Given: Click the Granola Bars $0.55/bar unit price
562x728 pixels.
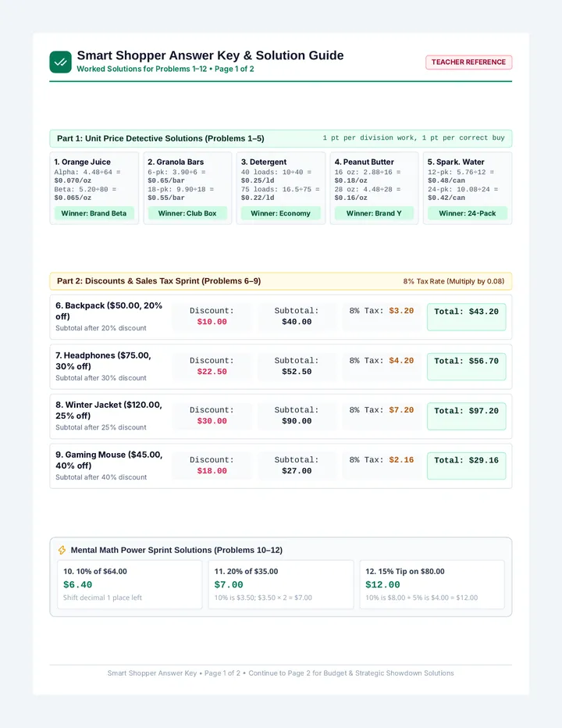Looking at the screenshot, I should [166, 198].
